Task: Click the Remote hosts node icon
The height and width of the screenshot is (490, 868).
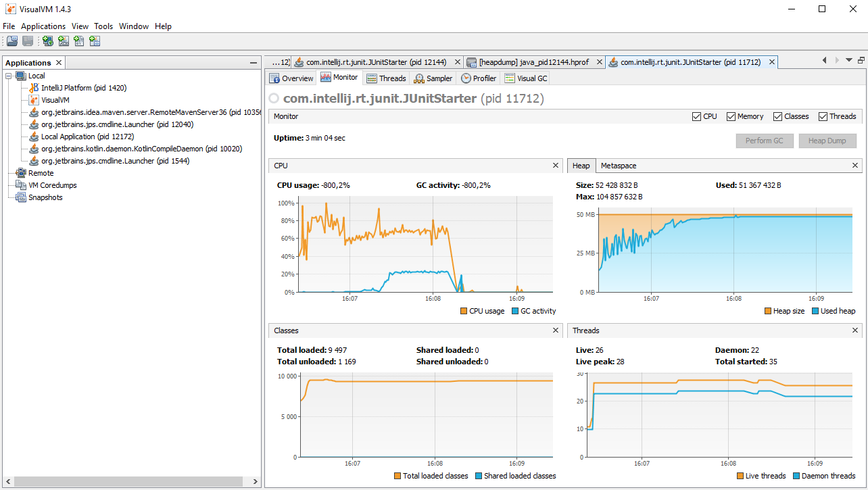Action: [20, 173]
